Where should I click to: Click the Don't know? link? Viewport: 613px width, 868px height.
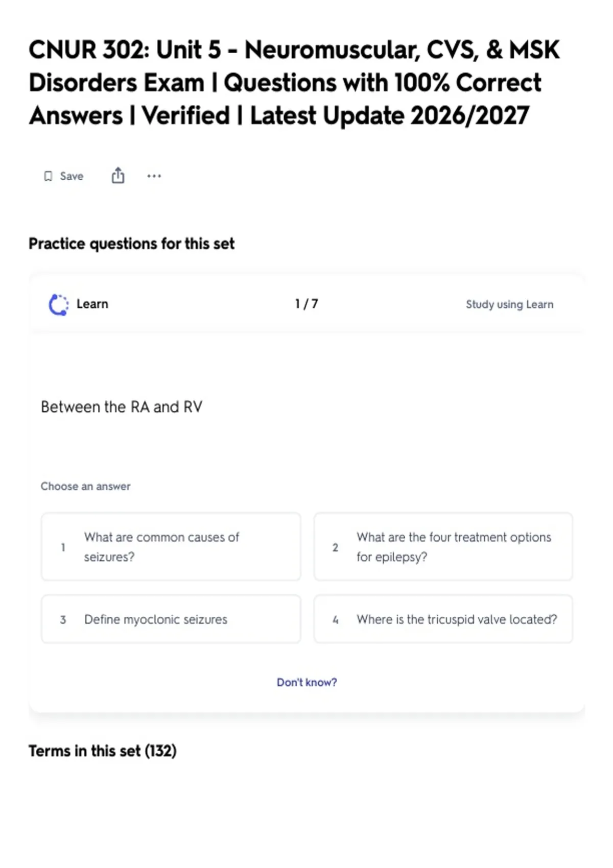pos(307,682)
